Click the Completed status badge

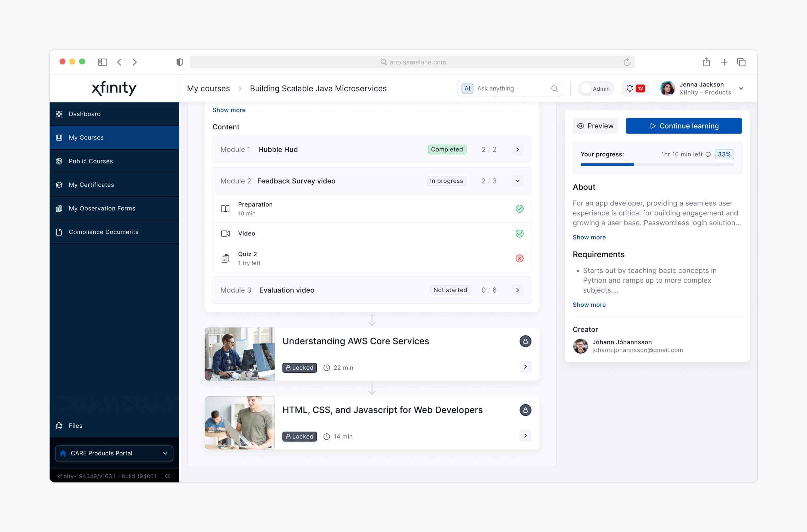447,150
